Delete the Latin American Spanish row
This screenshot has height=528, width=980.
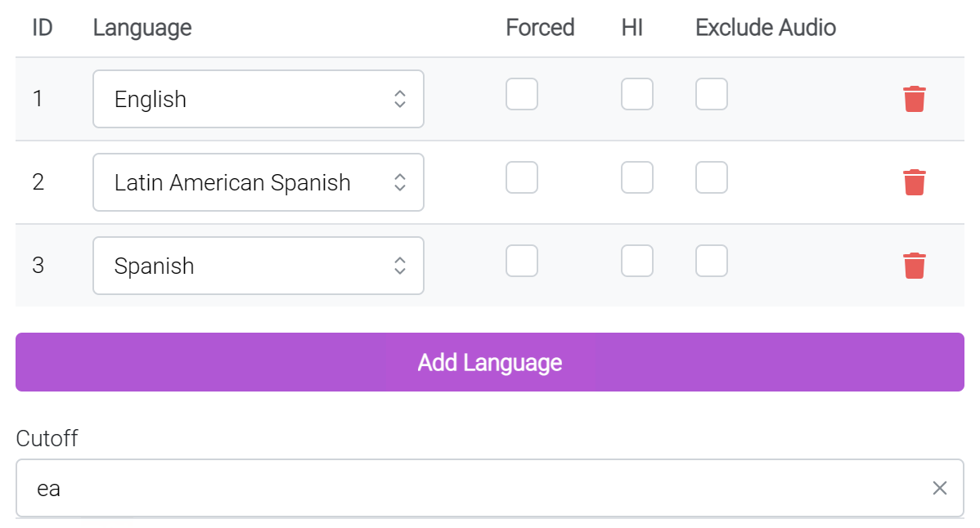[x=914, y=182]
